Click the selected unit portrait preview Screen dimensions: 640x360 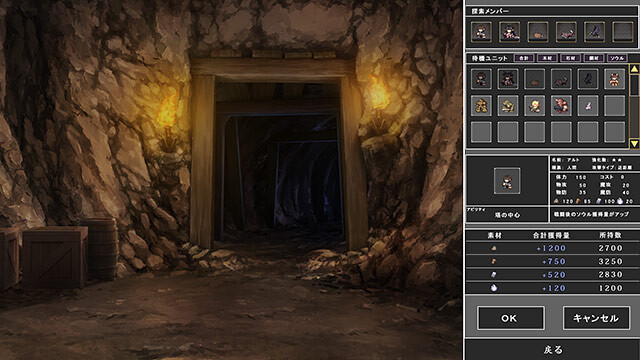[x=507, y=180]
